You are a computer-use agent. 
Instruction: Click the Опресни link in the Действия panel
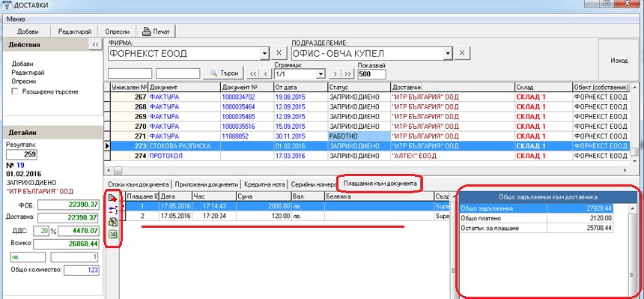click(x=24, y=82)
